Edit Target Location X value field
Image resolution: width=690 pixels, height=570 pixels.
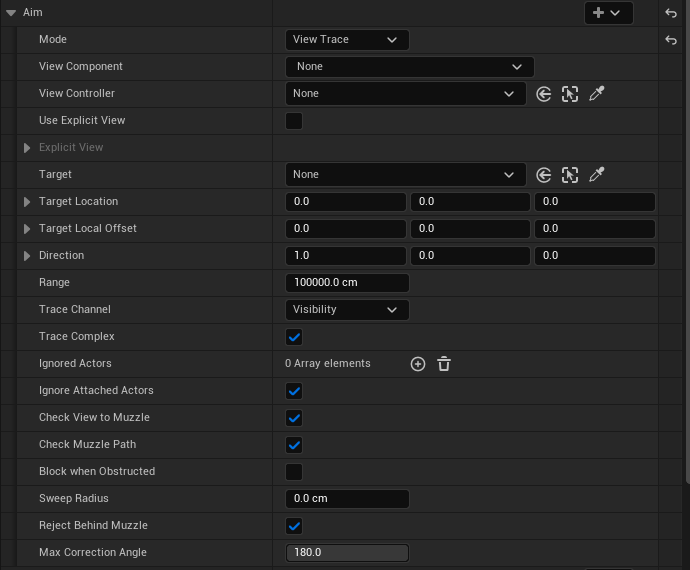pos(346,202)
